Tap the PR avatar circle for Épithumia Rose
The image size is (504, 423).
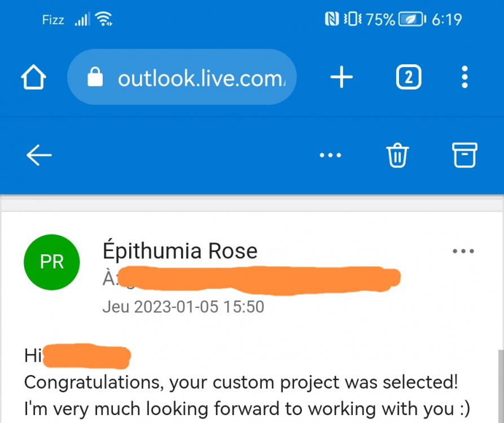(x=51, y=262)
